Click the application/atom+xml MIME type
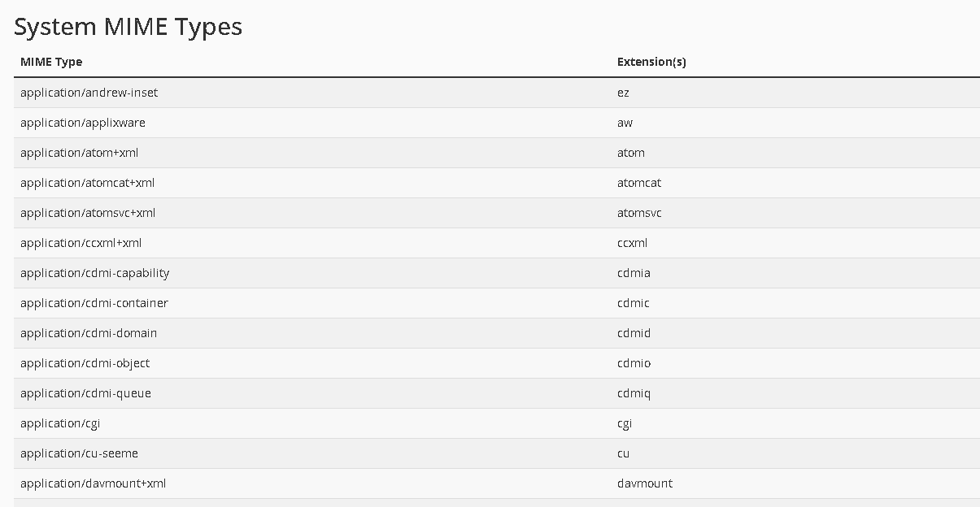Image resolution: width=980 pixels, height=507 pixels. tap(80, 153)
